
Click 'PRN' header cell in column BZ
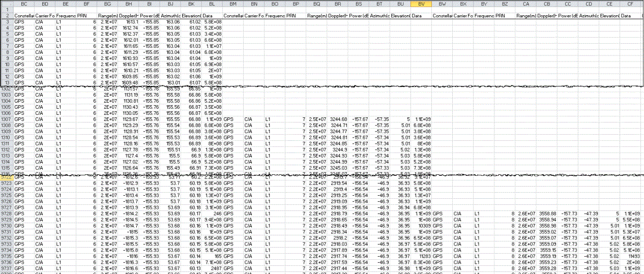505,16
